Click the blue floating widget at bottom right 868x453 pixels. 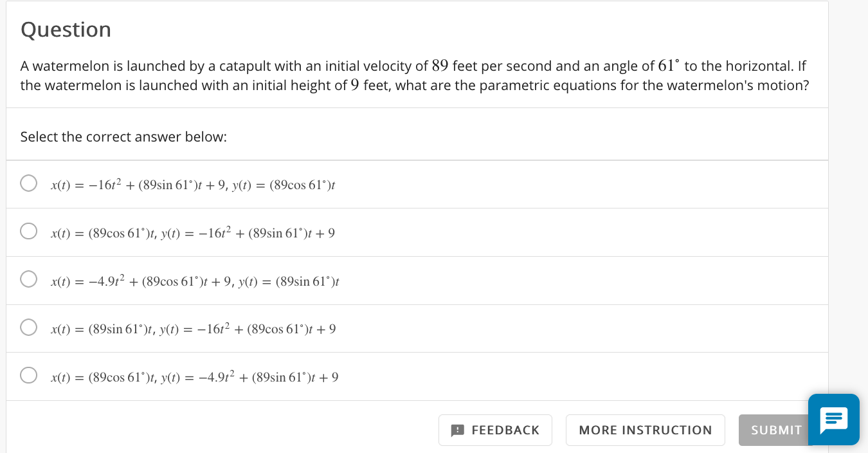833,420
